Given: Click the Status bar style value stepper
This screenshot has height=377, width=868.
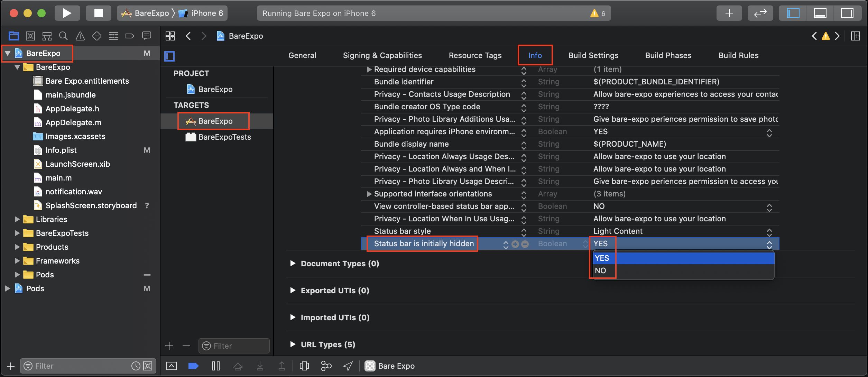Looking at the screenshot, I should (x=769, y=231).
